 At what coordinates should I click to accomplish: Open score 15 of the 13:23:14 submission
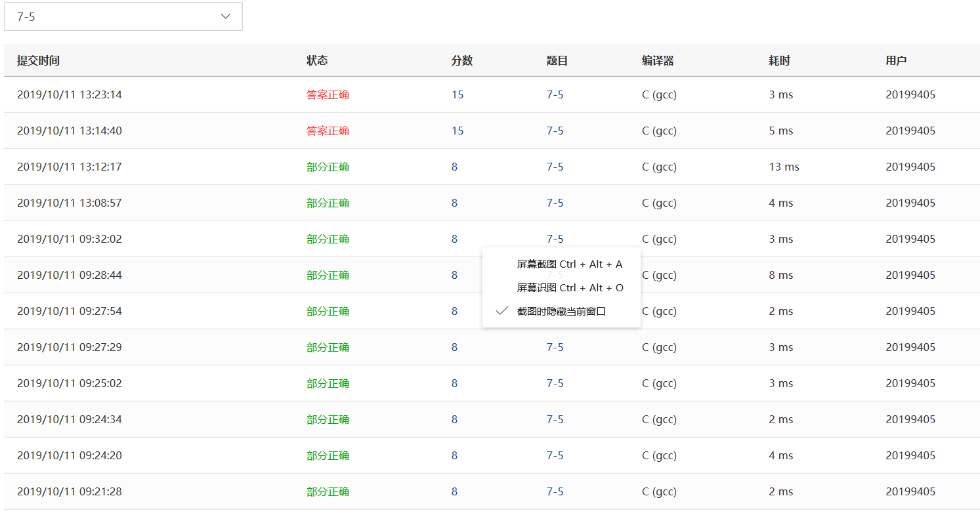pyautogui.click(x=458, y=94)
